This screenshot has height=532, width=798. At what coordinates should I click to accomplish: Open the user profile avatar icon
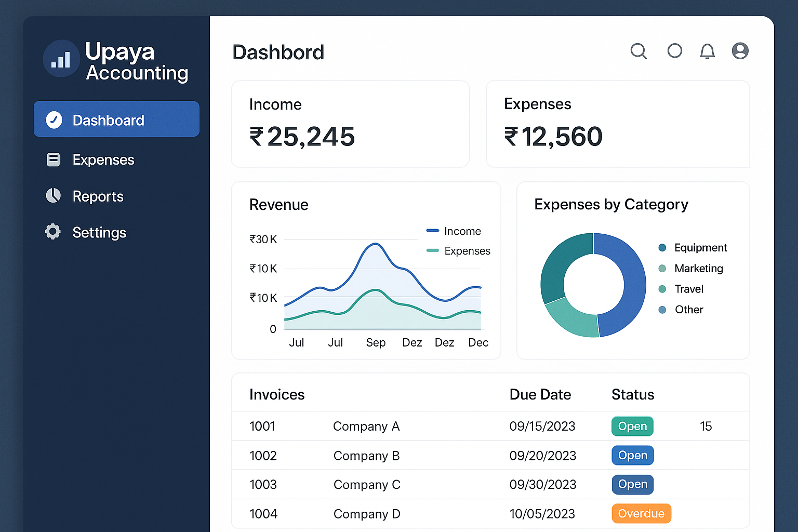[x=740, y=51]
